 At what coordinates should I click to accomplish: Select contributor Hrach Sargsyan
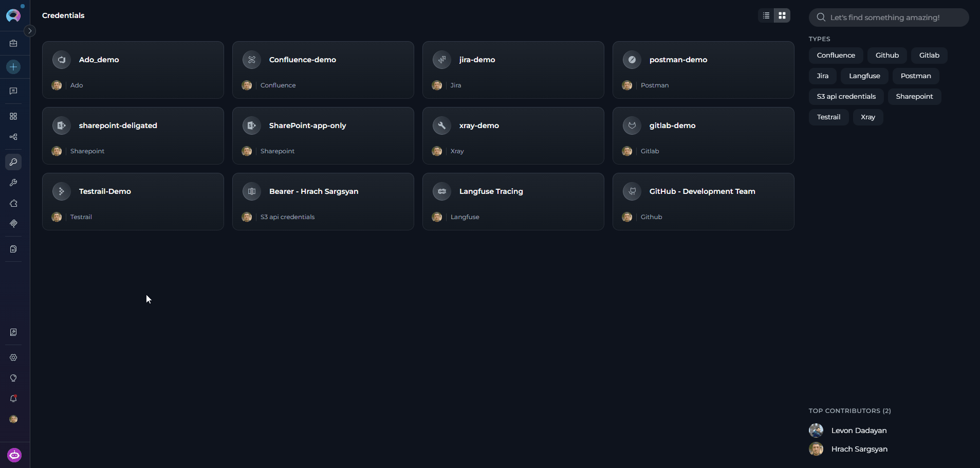pos(848,449)
